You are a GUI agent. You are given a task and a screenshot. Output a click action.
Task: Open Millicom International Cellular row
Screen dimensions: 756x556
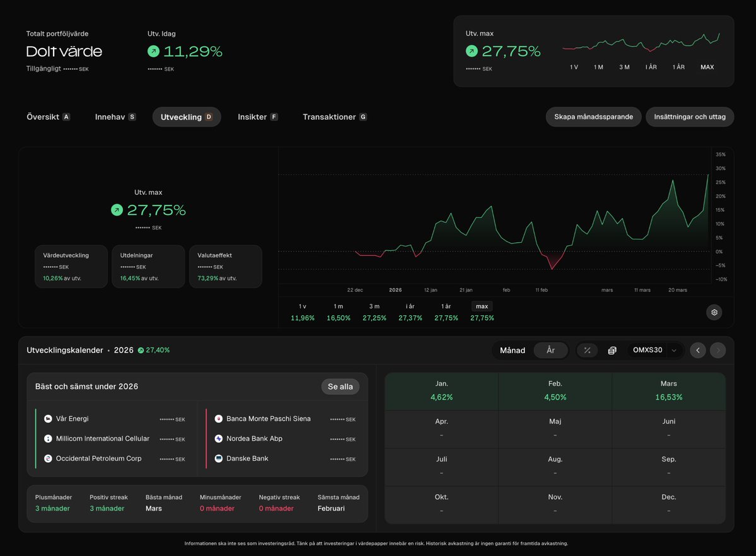[115, 438]
